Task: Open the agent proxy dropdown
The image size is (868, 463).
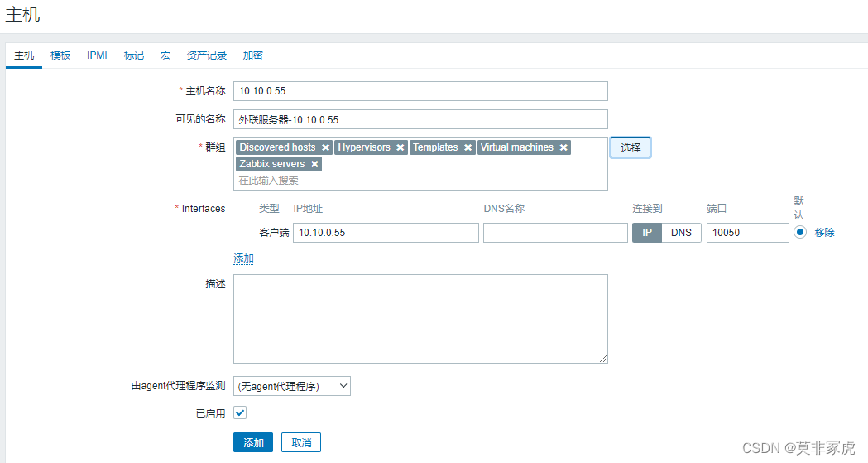Action: click(x=292, y=386)
